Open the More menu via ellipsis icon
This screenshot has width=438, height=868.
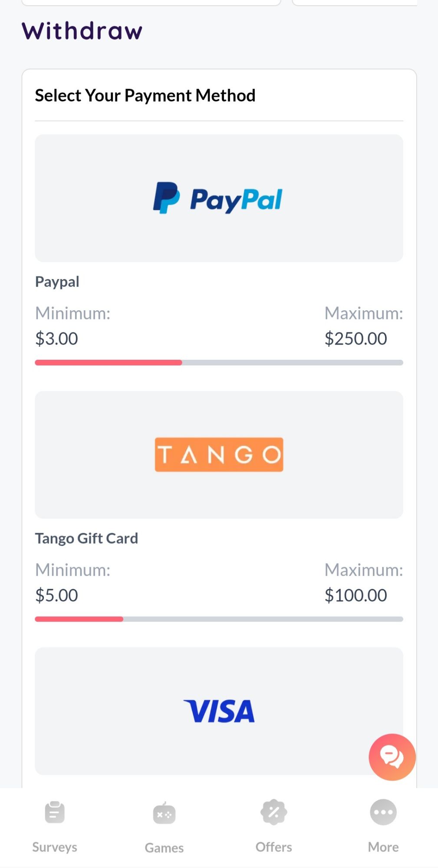(383, 812)
